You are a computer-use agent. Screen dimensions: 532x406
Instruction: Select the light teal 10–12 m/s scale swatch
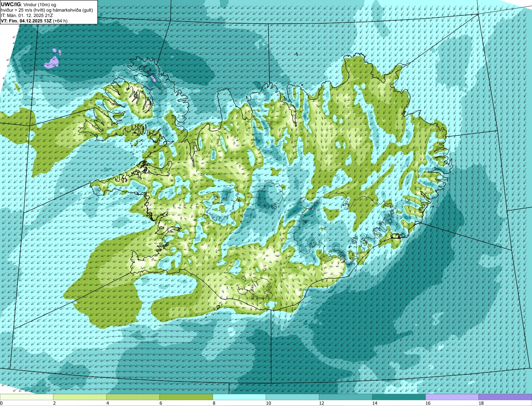(x=293, y=397)
